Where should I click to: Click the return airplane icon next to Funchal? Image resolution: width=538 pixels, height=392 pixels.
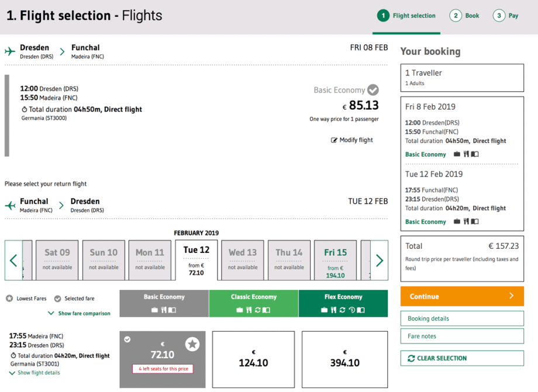click(x=10, y=206)
